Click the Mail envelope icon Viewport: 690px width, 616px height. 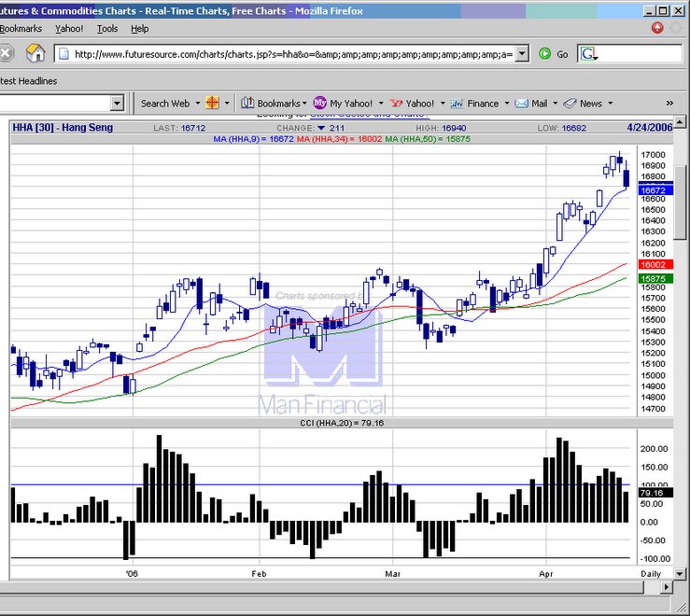coord(521,104)
